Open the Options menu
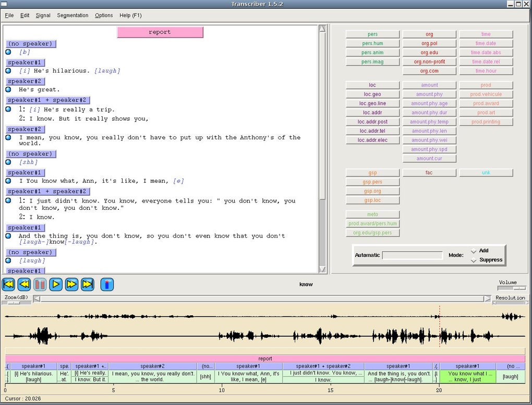Screen dimensions: 532x405 104,15
